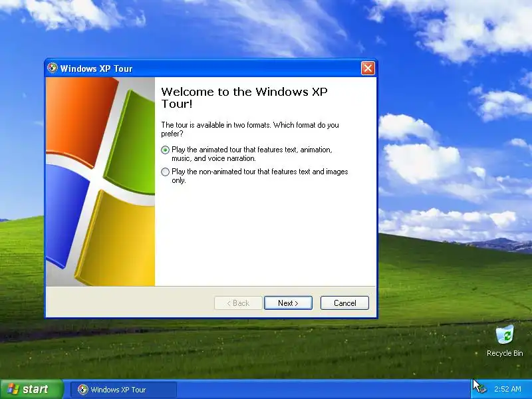Choose the non-animated tour radio option

pyautogui.click(x=165, y=172)
